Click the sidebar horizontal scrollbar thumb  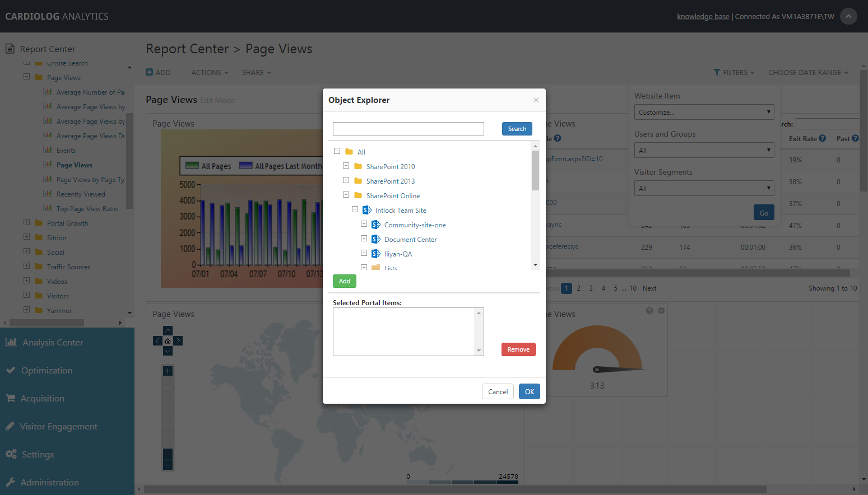pos(47,323)
